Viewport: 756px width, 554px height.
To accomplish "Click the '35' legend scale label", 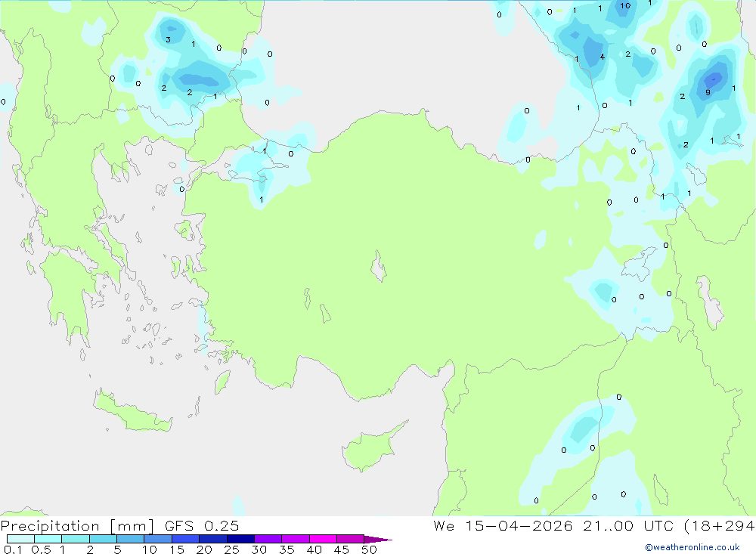I will (287, 549).
